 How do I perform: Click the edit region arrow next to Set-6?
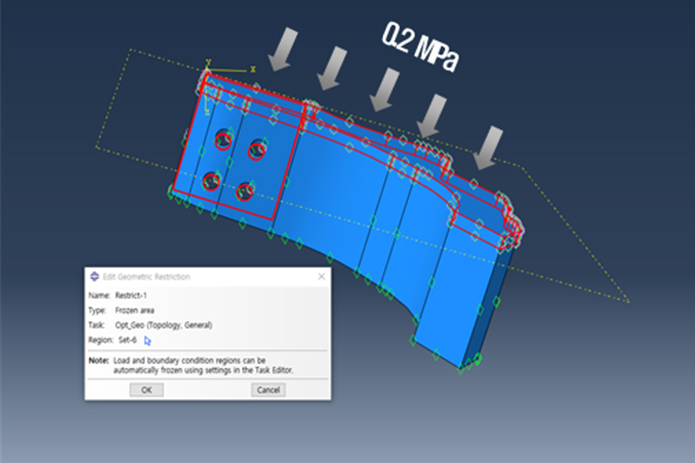pos(148,341)
